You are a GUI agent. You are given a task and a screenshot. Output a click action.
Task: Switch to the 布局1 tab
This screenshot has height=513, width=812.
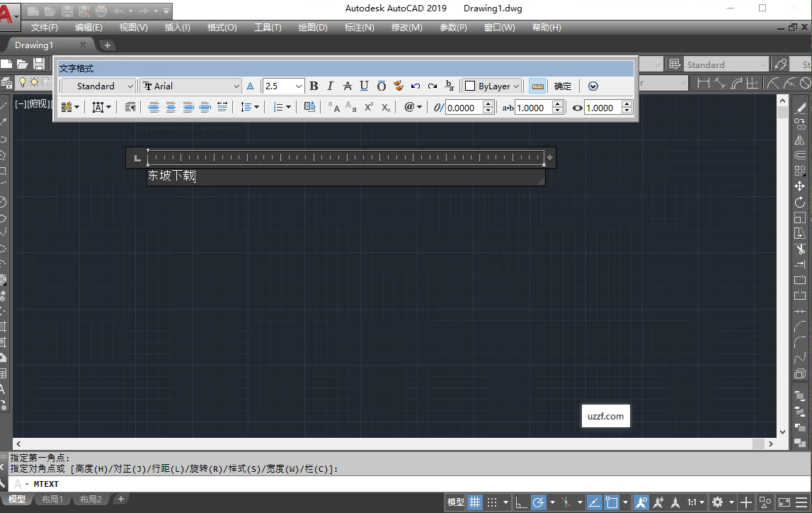click(x=52, y=499)
